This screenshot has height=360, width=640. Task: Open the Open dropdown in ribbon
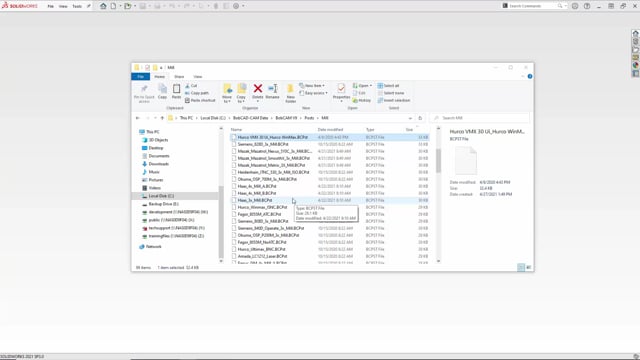point(362,86)
